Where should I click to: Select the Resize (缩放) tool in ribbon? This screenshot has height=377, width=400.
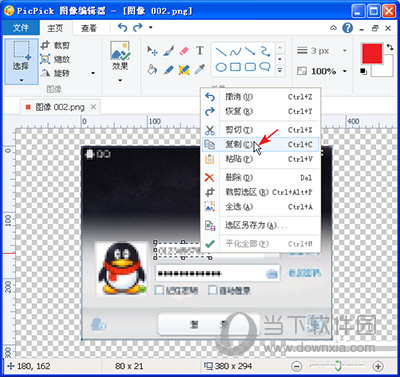(55, 59)
